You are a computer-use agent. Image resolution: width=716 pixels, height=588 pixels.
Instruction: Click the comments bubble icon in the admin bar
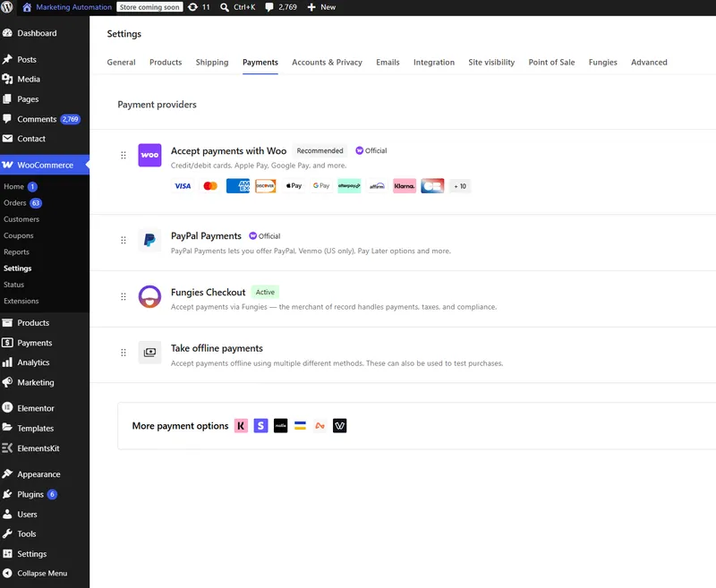(x=270, y=7)
